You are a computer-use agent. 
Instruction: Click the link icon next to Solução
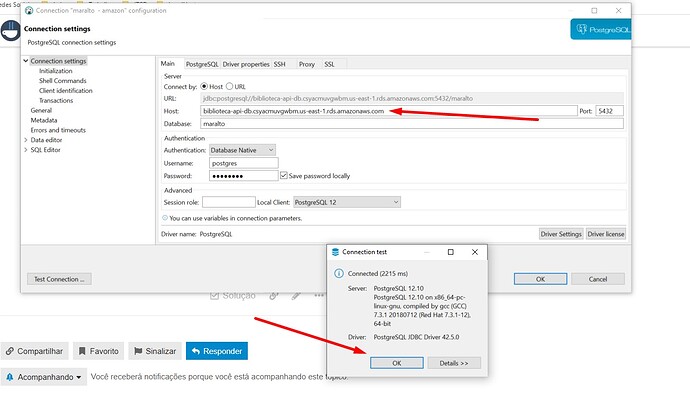pos(274,296)
